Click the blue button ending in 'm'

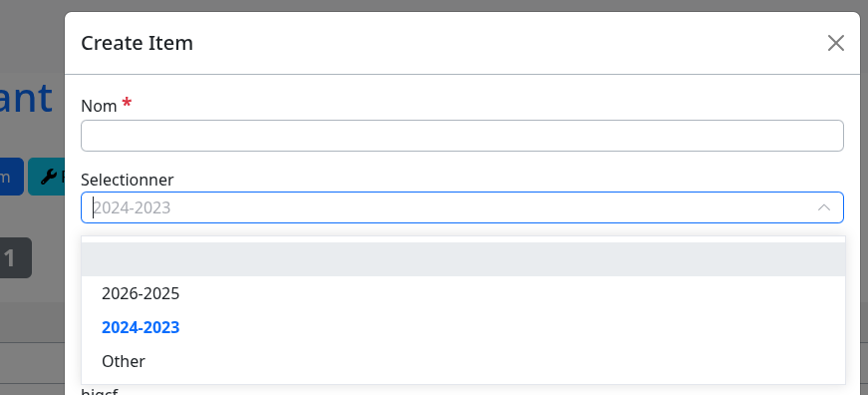click(11, 177)
